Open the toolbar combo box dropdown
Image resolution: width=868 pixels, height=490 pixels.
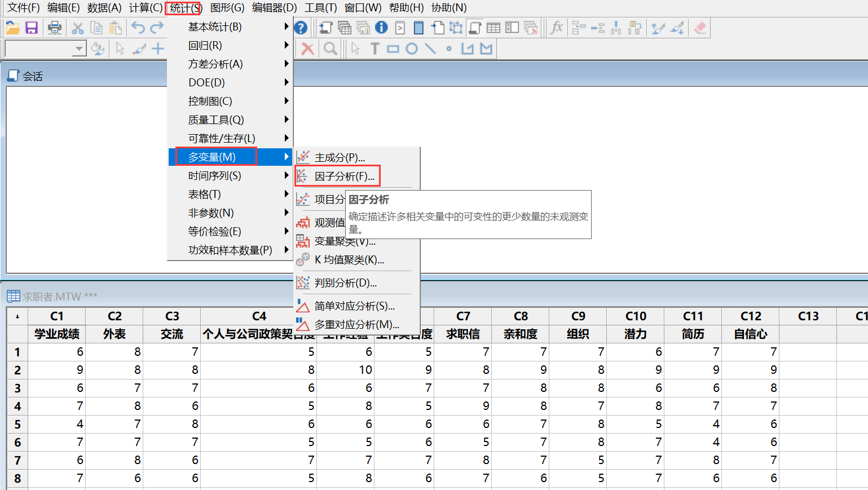click(80, 48)
